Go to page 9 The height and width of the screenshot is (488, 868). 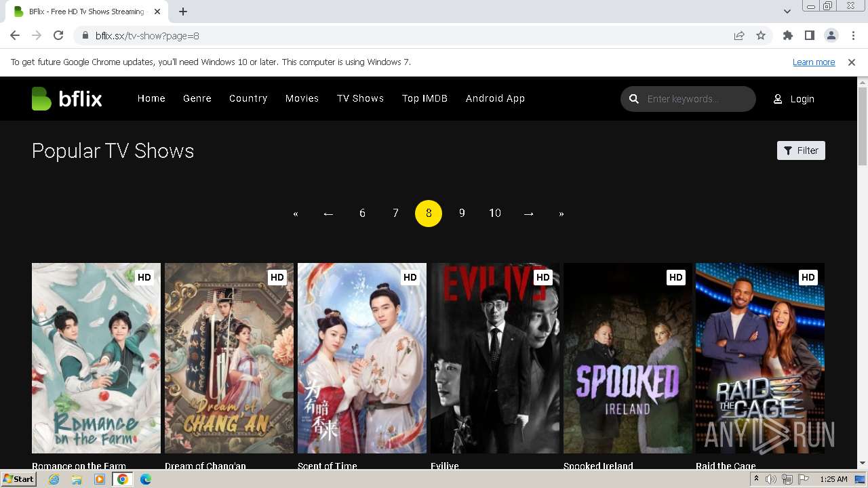(x=462, y=213)
